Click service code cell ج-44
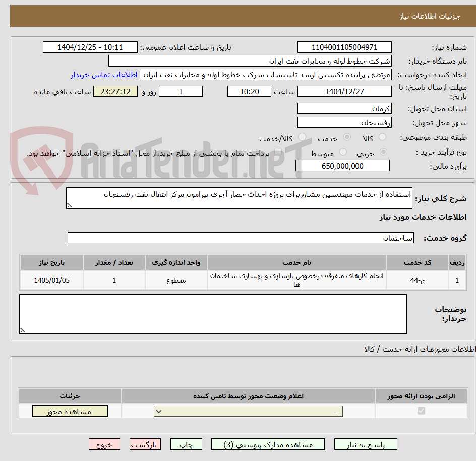Viewport: 476px width, 461px height. click(418, 280)
